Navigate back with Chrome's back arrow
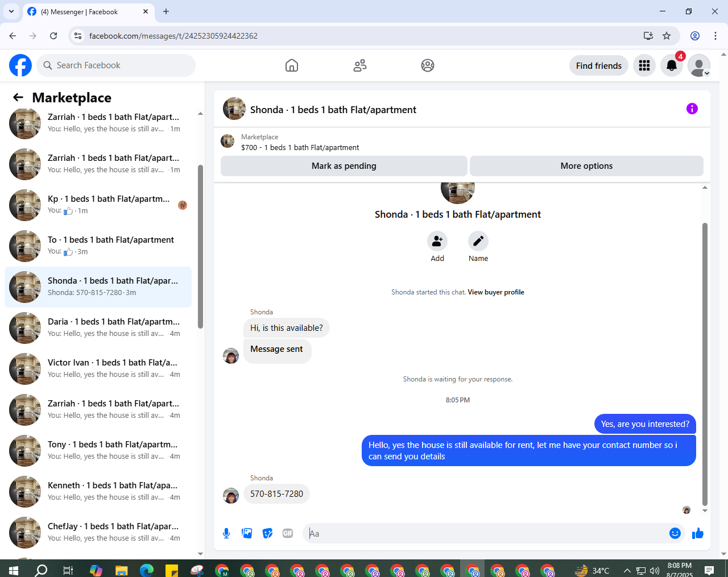The width and height of the screenshot is (728, 577). [13, 36]
